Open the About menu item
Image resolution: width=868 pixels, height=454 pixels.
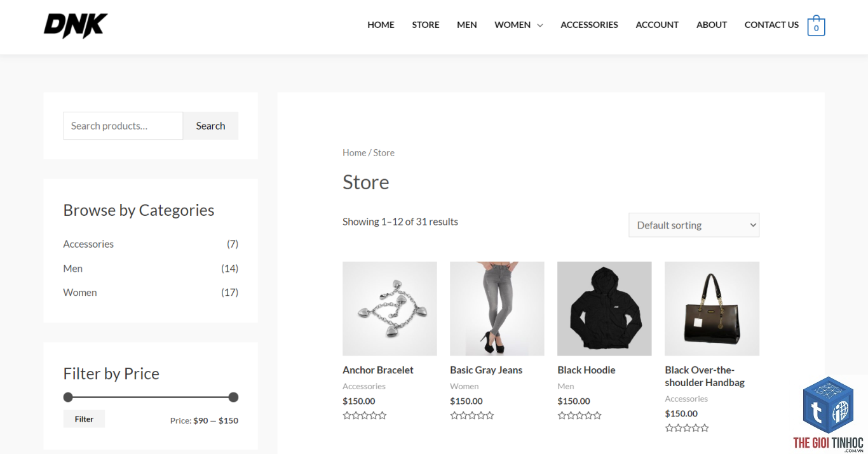(712, 25)
